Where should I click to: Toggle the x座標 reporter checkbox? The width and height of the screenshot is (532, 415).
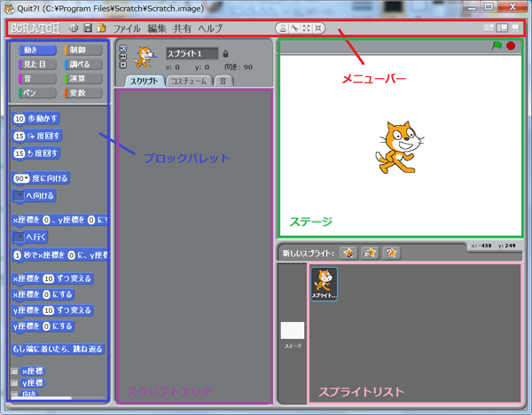(x=14, y=371)
